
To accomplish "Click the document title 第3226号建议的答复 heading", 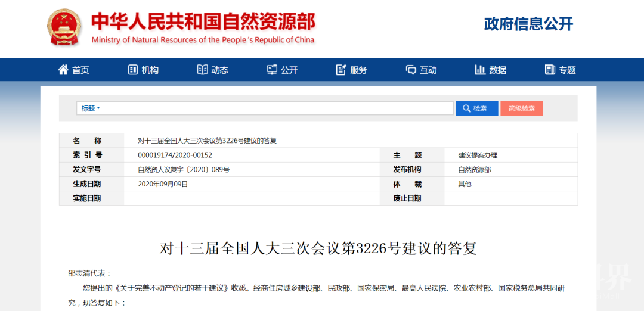I will (318, 248).
